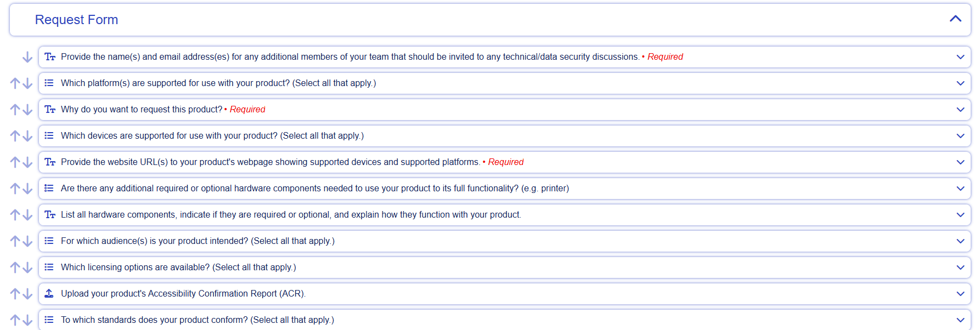Expand the Upload ACR question chevron
The image size is (980, 330).
(x=960, y=294)
